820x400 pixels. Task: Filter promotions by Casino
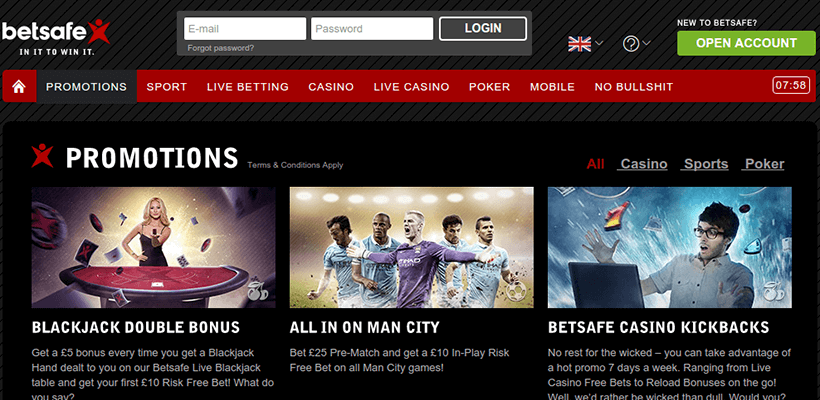(x=643, y=164)
